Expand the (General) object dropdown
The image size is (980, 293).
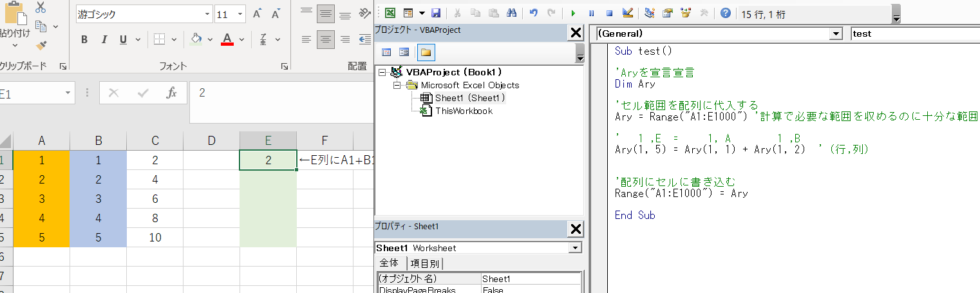coord(836,33)
